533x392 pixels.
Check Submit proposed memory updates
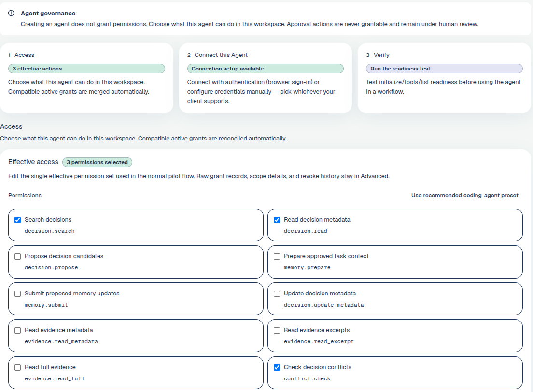[x=18, y=294]
